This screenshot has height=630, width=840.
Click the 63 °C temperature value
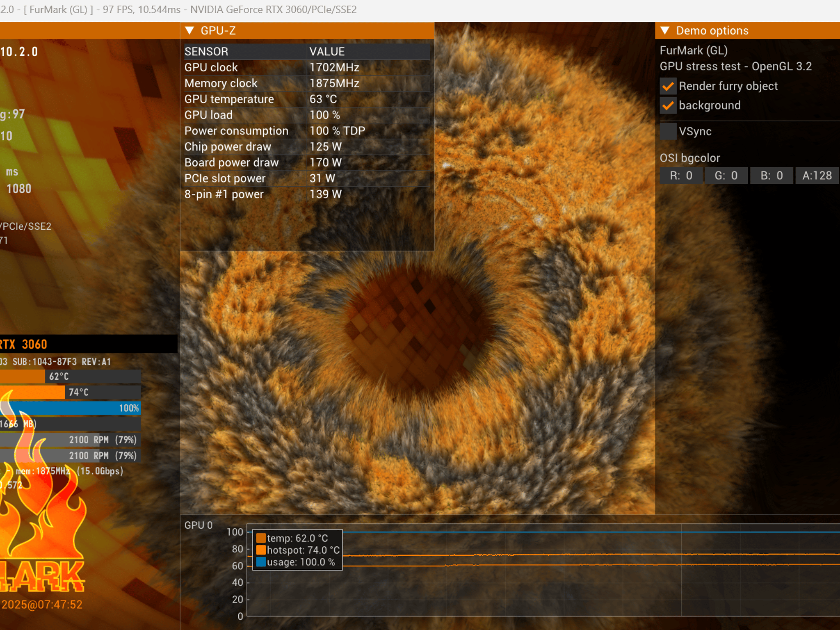point(323,99)
